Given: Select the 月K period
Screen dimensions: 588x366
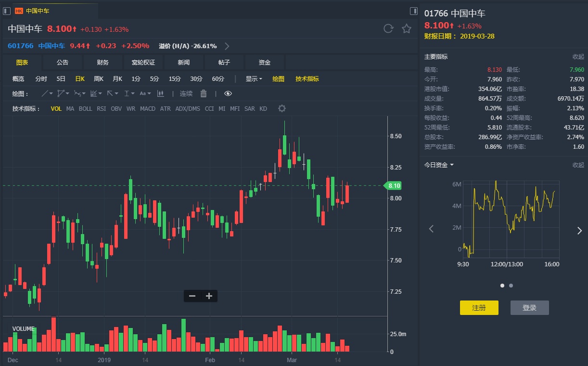Looking at the screenshot, I should tap(117, 79).
